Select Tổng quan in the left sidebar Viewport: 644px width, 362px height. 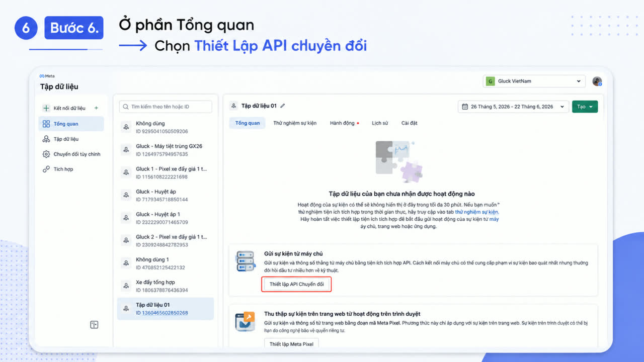coord(71,124)
